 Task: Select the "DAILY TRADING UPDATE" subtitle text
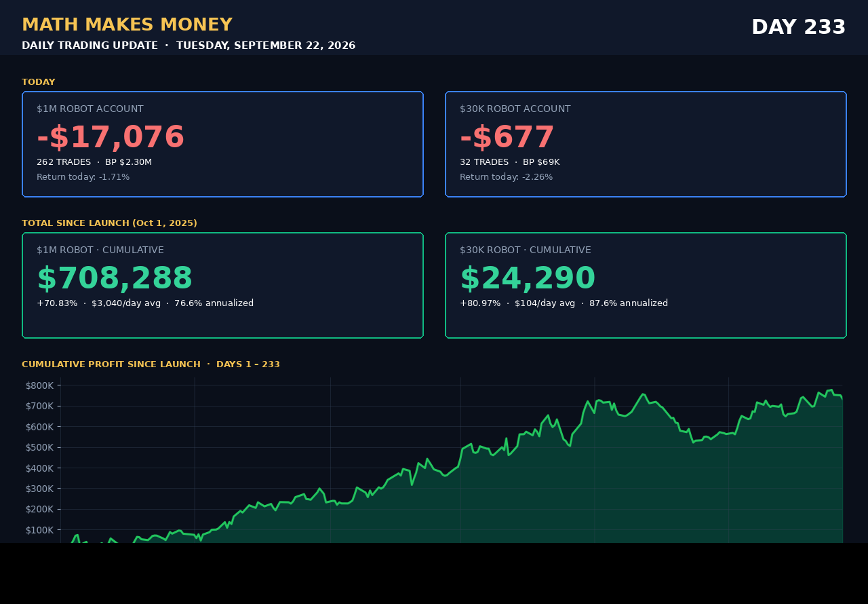pos(90,45)
